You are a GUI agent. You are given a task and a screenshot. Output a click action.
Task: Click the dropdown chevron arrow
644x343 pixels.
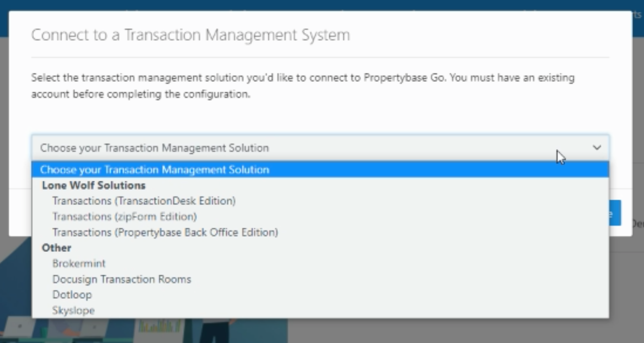click(x=597, y=148)
